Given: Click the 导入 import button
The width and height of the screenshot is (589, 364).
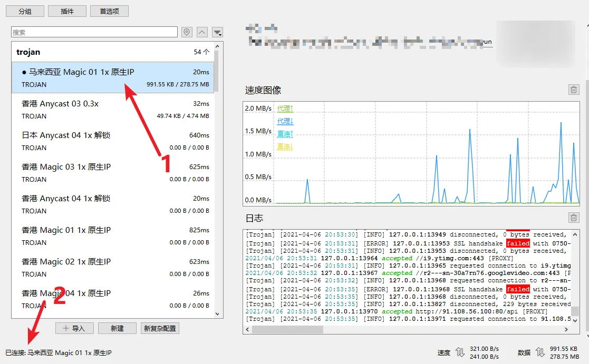Looking at the screenshot, I should [x=74, y=328].
